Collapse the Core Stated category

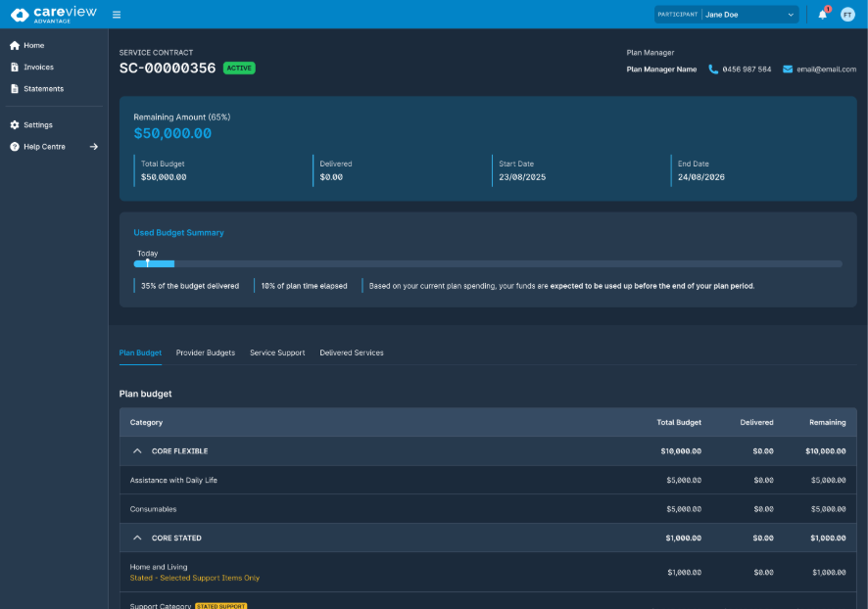[137, 539]
